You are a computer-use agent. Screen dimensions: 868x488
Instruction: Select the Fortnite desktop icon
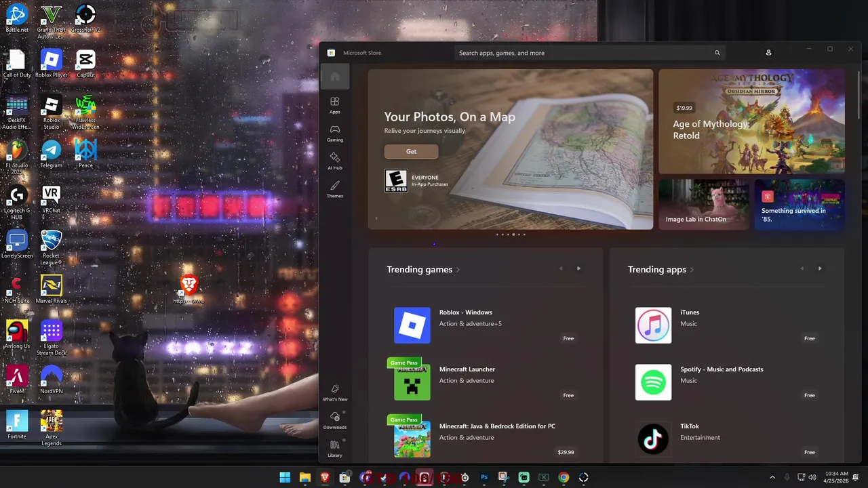tap(17, 425)
